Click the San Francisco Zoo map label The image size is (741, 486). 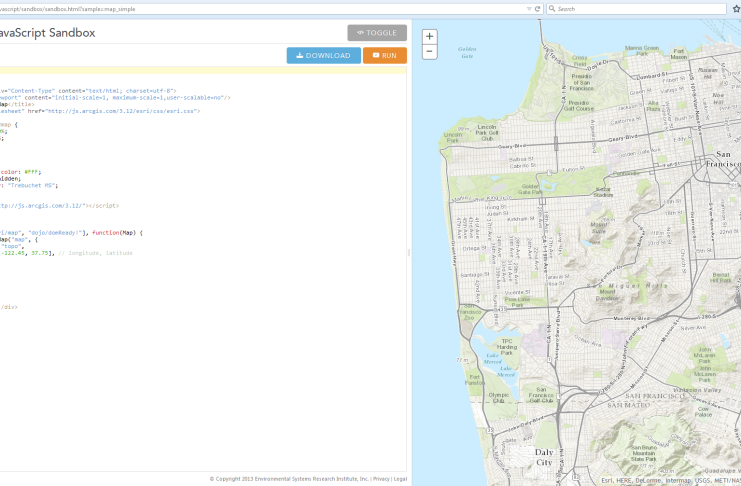click(x=469, y=312)
